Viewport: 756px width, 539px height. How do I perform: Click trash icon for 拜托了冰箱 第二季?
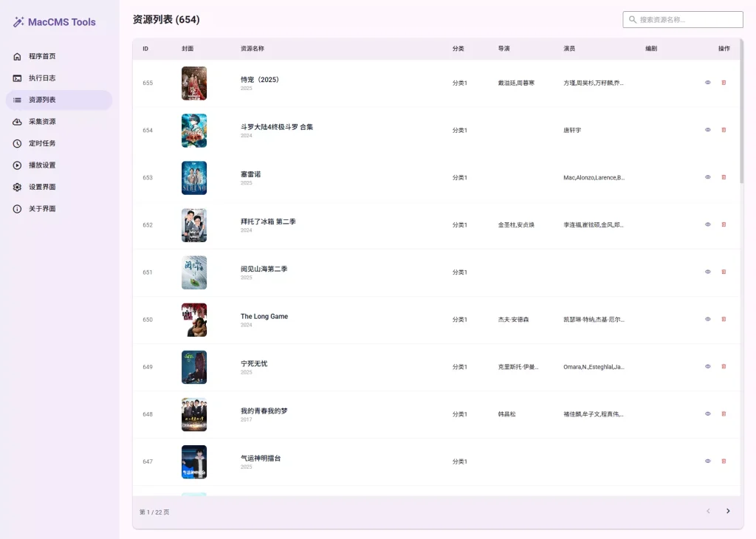724,224
